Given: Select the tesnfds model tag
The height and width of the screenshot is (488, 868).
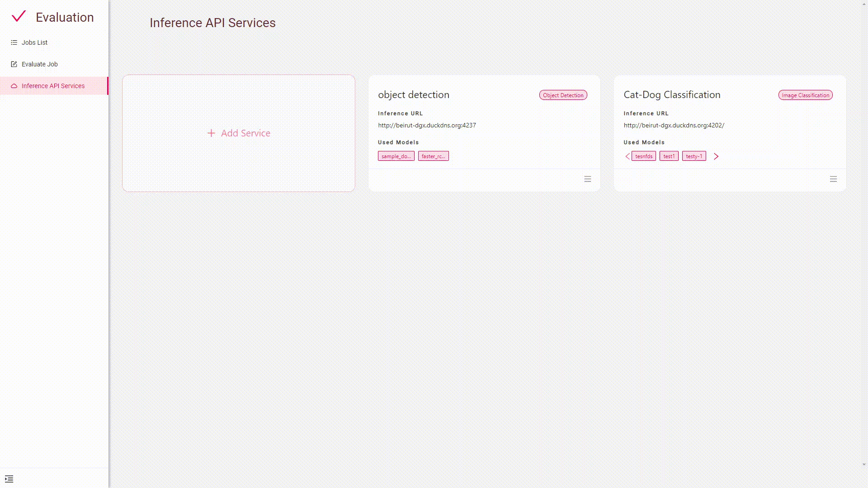Looking at the screenshot, I should click(x=644, y=156).
